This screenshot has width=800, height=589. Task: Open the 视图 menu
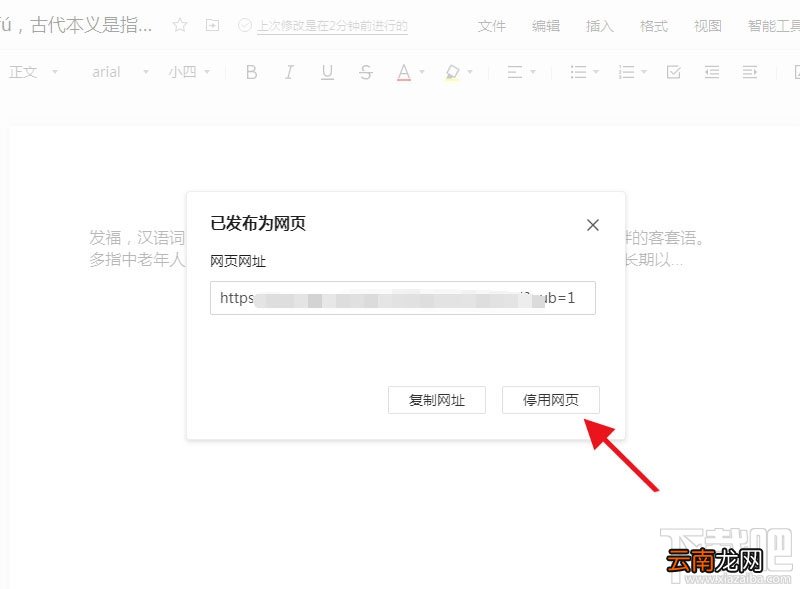point(708,26)
